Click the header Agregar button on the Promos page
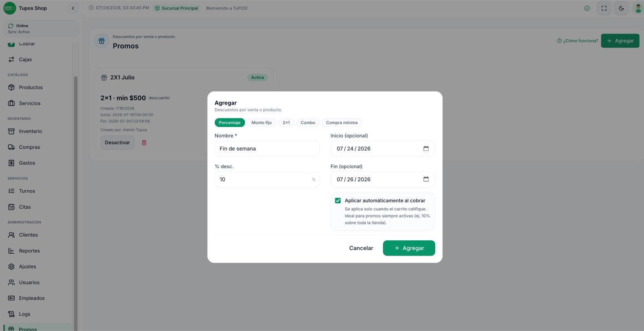644x331 pixels. click(620, 41)
